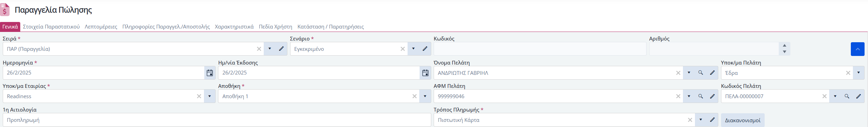Go to Πληροφορίες Παραγγελ./Αποστολής tab

(166, 26)
